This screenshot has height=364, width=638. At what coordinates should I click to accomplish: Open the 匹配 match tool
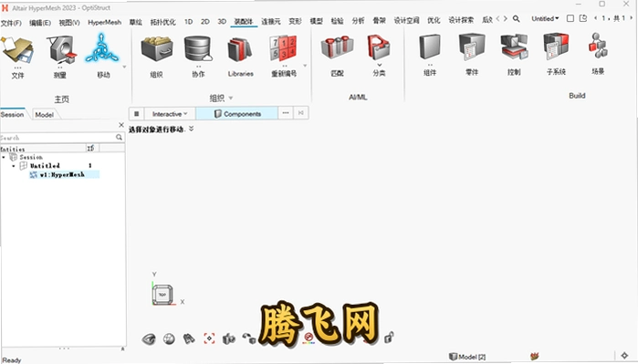[x=337, y=48]
